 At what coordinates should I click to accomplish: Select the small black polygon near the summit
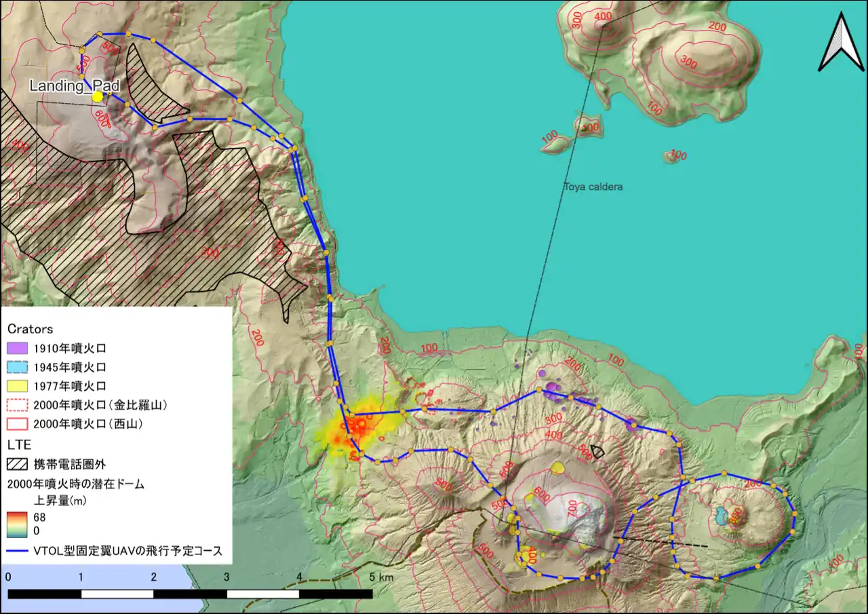pyautogui.click(x=597, y=451)
